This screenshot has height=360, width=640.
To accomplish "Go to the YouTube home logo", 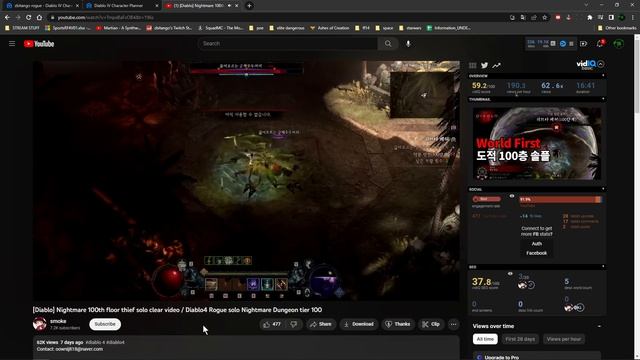I will 39,44.
